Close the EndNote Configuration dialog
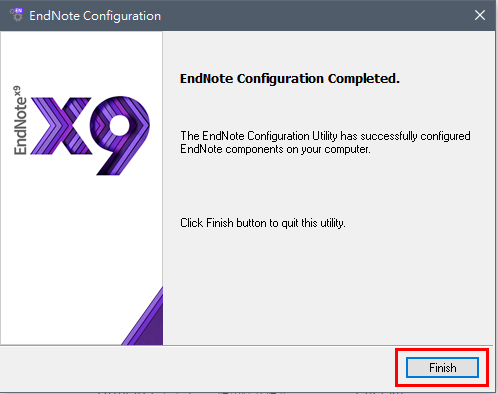Screen dimensions: 498x394 pyautogui.click(x=480, y=15)
